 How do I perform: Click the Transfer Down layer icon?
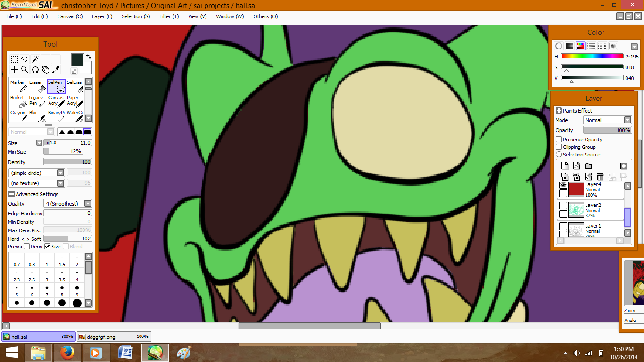tap(565, 176)
